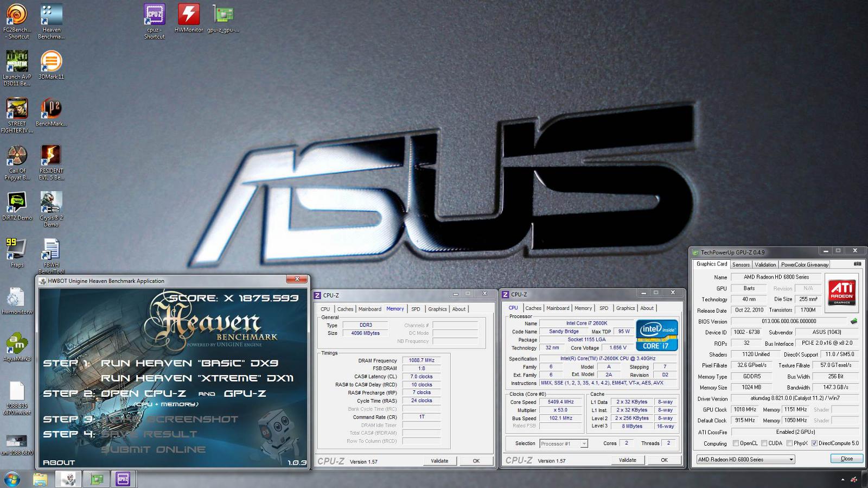Launch HWMonitor desktop icon
Image resolution: width=868 pixels, height=488 pixels.
[189, 18]
